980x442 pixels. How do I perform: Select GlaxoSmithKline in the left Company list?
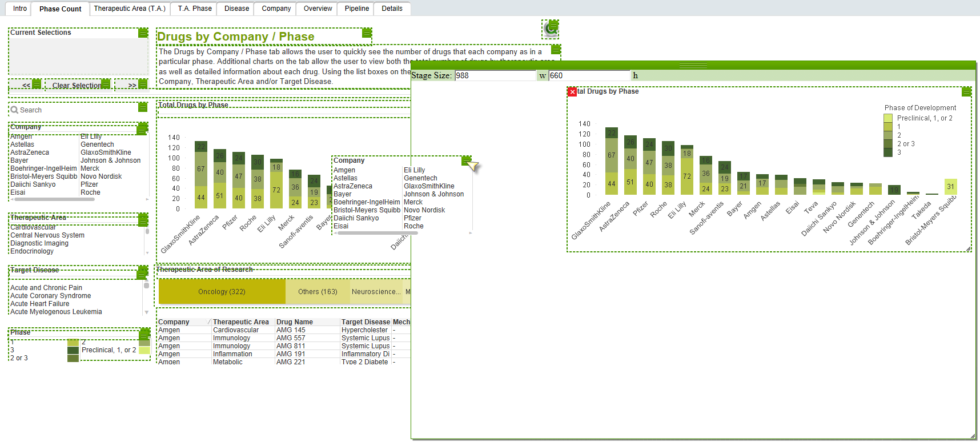(x=106, y=152)
